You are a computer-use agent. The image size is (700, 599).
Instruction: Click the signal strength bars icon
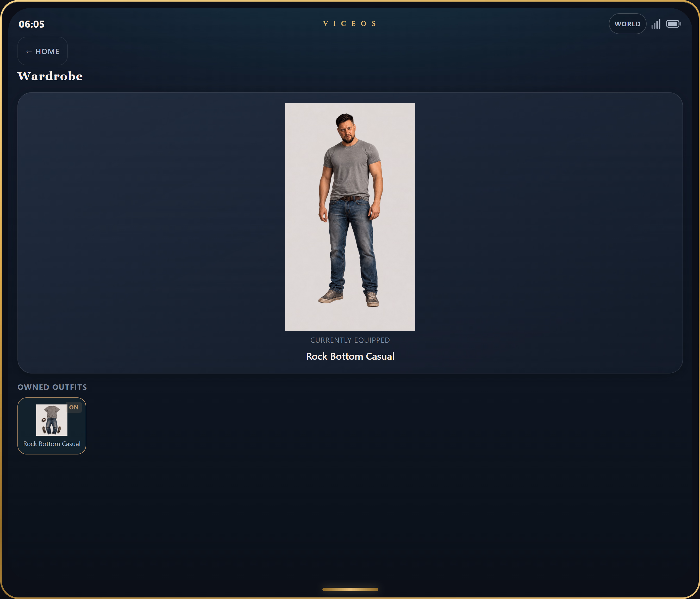[x=656, y=24]
